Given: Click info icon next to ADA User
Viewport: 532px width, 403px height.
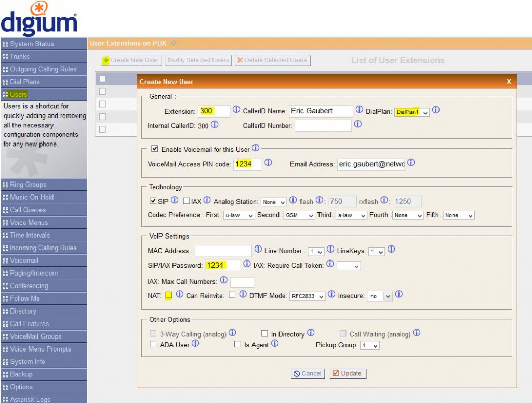Looking at the screenshot, I should (x=195, y=344).
